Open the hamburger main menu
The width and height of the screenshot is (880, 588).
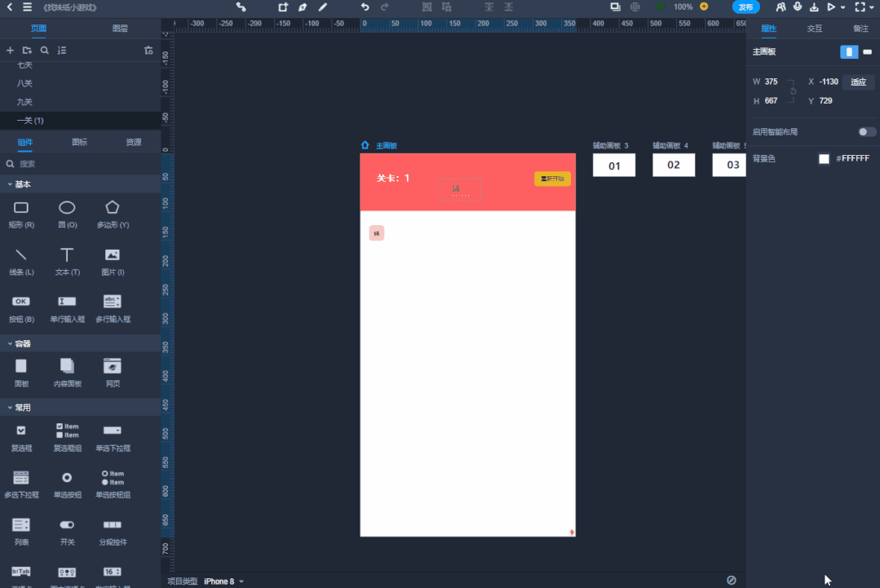(27, 7)
